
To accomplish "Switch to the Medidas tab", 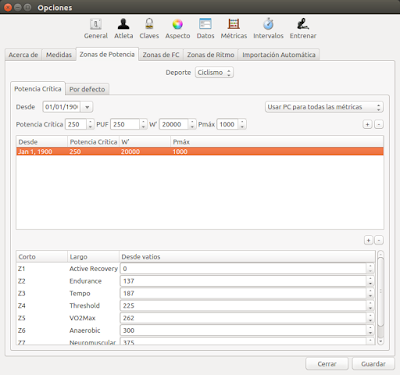I will (59, 55).
